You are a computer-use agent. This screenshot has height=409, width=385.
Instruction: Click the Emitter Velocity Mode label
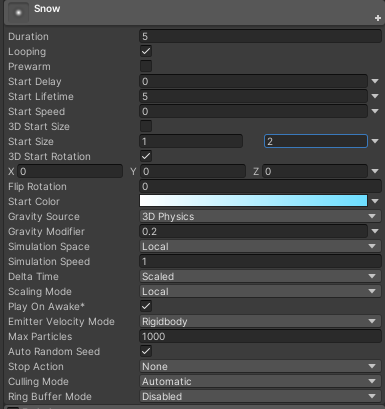click(x=61, y=321)
